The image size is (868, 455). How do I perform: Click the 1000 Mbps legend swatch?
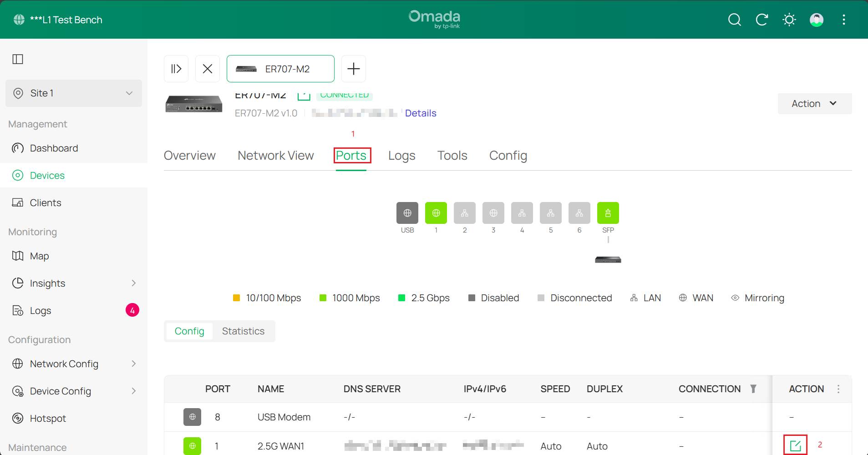[x=323, y=298]
